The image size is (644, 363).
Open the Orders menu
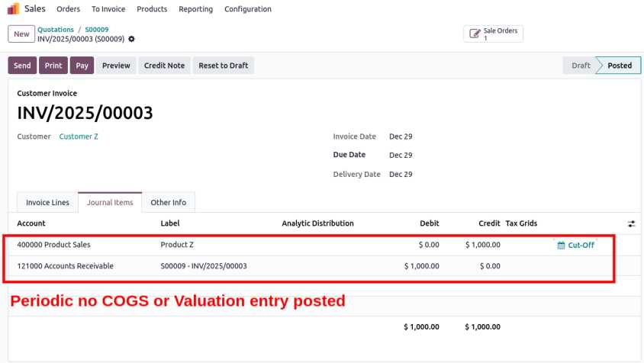[68, 9]
